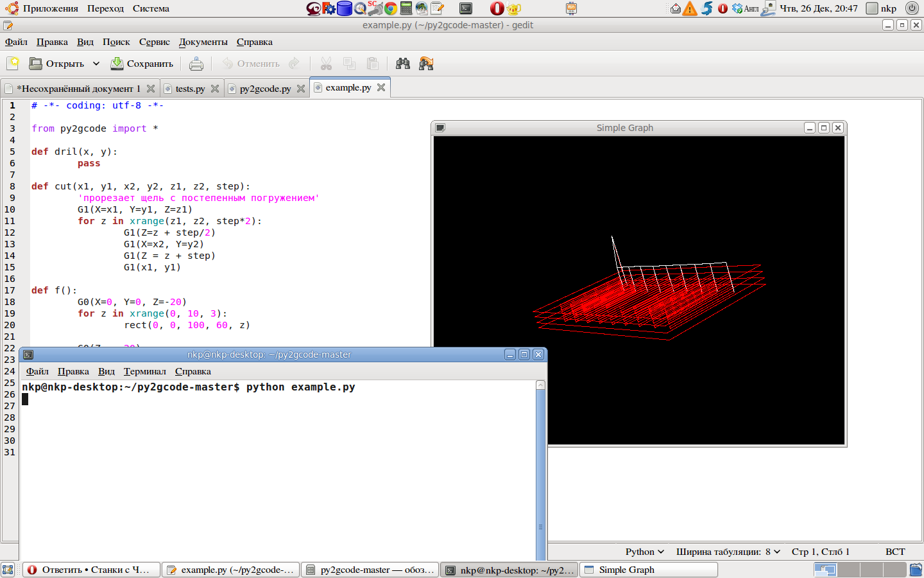Open the Терминал menu in terminal window
The width and height of the screenshot is (924, 578).
[x=144, y=371]
